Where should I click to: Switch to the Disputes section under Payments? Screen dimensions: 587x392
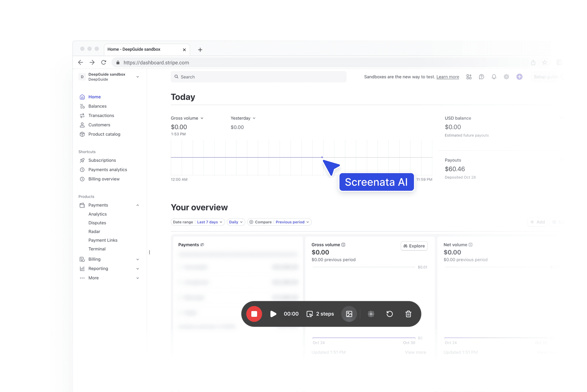click(97, 222)
